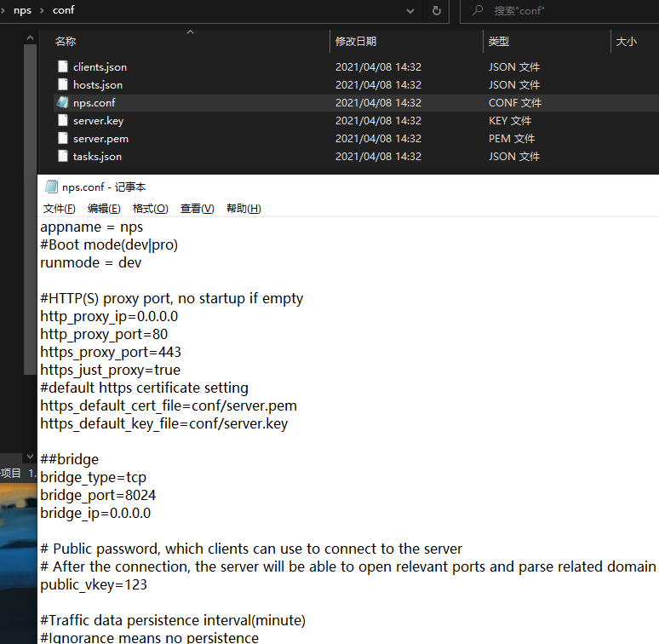Image resolution: width=659 pixels, height=644 pixels.
Task: Click the hosts.json file icon
Action: 63,84
